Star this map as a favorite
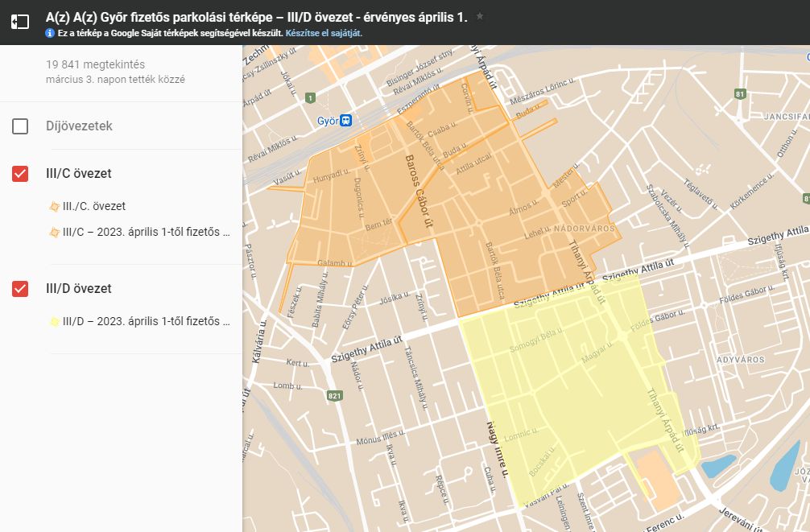This screenshot has width=810, height=532. point(480,16)
